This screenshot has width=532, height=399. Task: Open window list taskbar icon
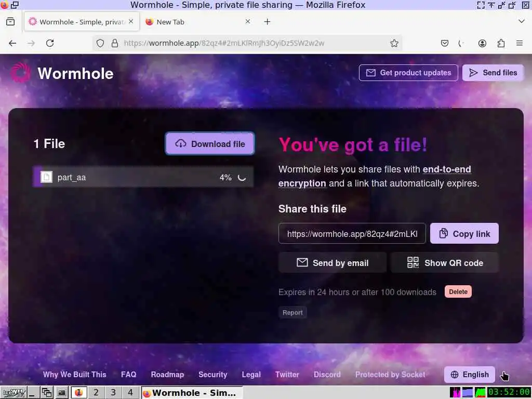point(46,393)
